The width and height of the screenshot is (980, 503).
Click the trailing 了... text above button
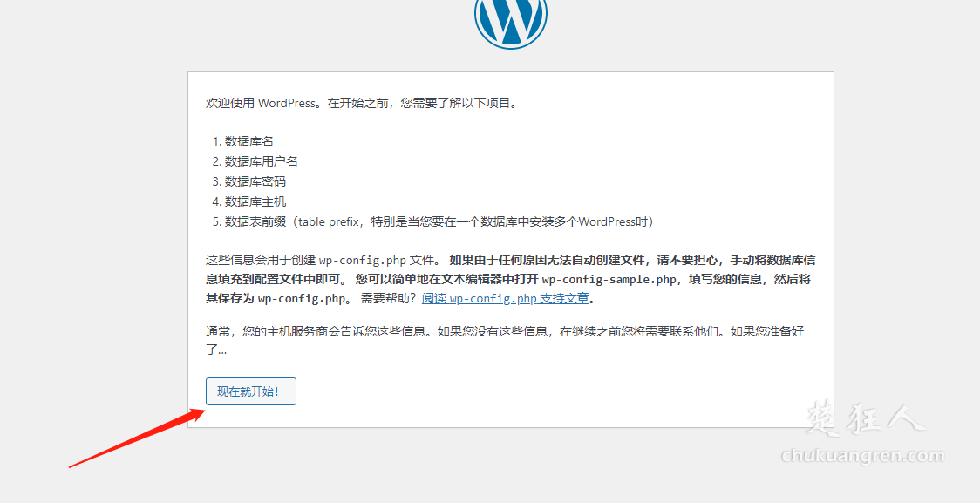click(x=215, y=350)
